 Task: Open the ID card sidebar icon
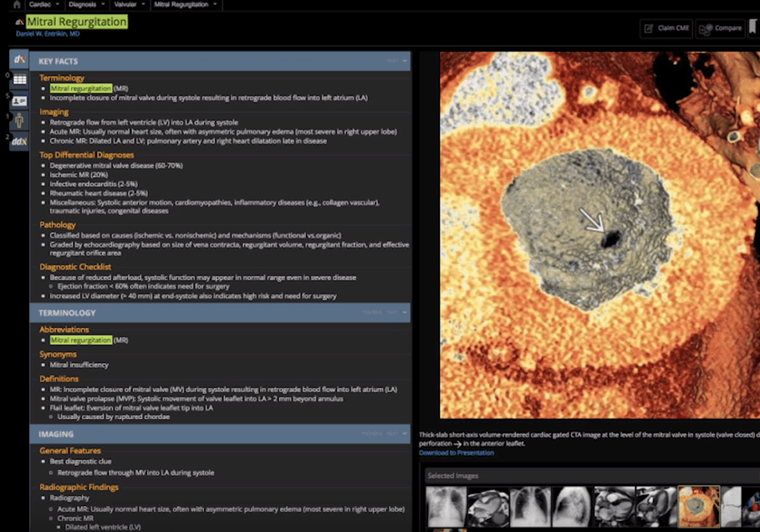pyautogui.click(x=19, y=100)
